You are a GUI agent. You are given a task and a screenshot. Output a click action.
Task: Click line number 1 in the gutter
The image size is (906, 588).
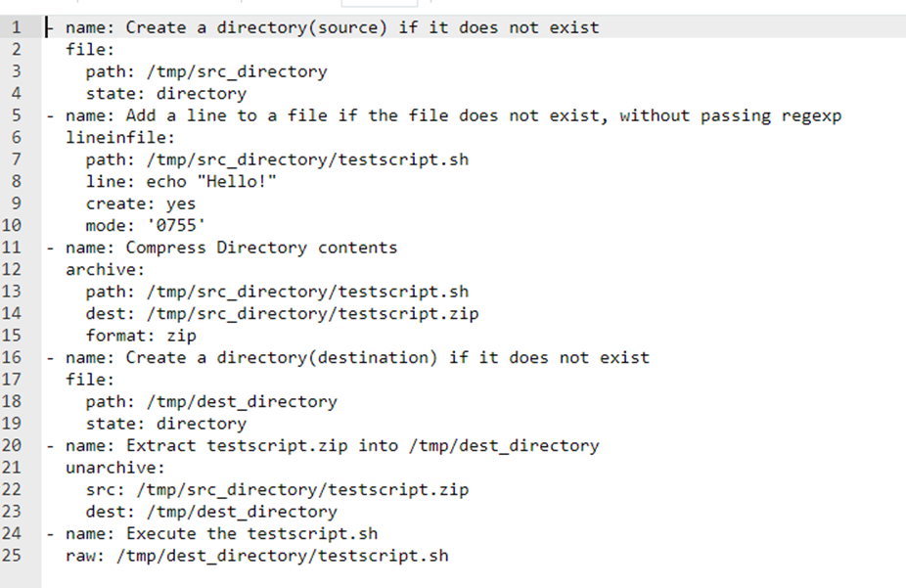pyautogui.click(x=17, y=27)
